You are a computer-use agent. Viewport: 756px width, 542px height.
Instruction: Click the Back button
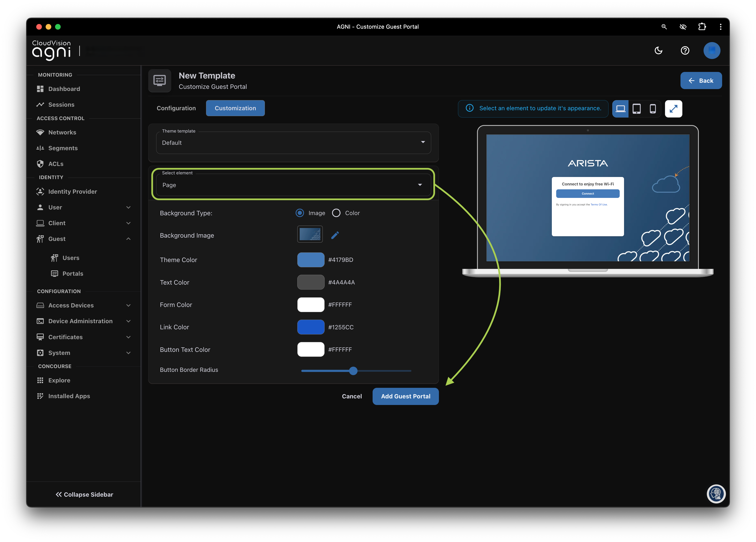701,81
